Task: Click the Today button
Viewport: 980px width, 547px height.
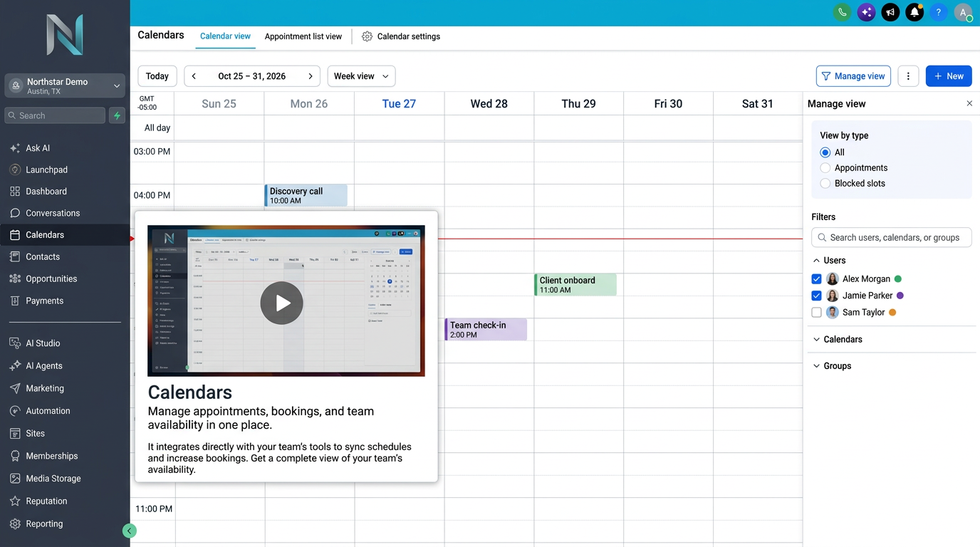Action: [157, 76]
